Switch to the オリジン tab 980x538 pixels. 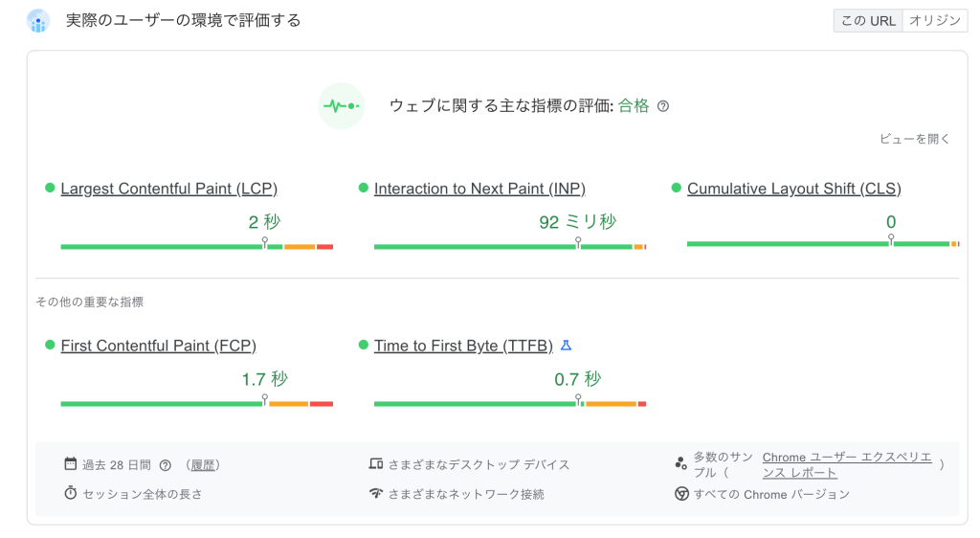coord(935,21)
